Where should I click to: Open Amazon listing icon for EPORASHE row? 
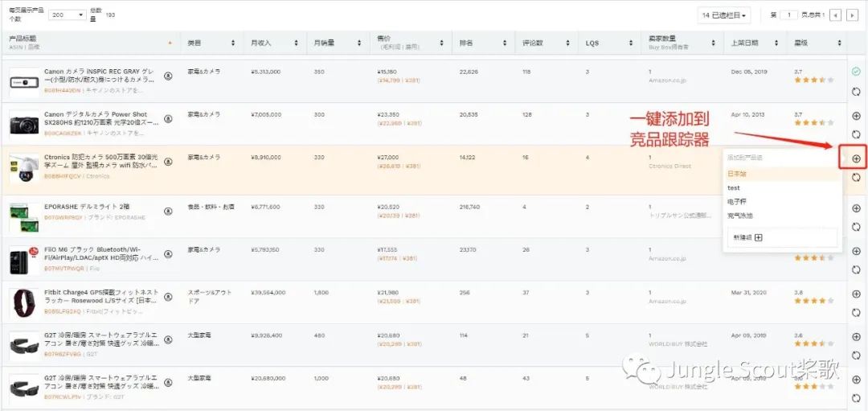click(x=168, y=211)
